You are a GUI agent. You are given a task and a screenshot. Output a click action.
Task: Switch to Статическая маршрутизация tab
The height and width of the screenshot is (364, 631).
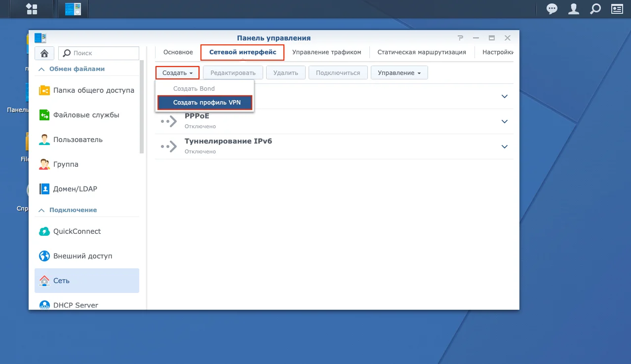(421, 52)
